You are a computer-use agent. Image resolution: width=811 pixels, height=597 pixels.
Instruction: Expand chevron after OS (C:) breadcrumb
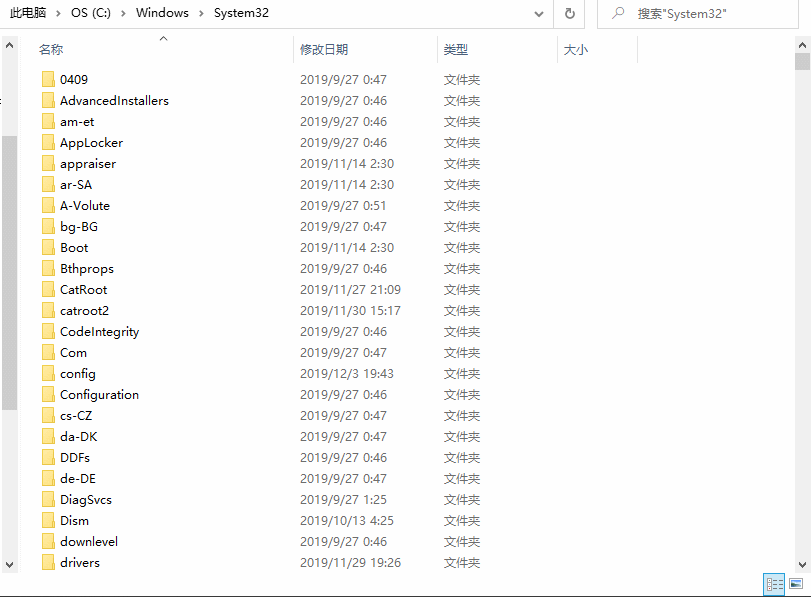coord(123,13)
